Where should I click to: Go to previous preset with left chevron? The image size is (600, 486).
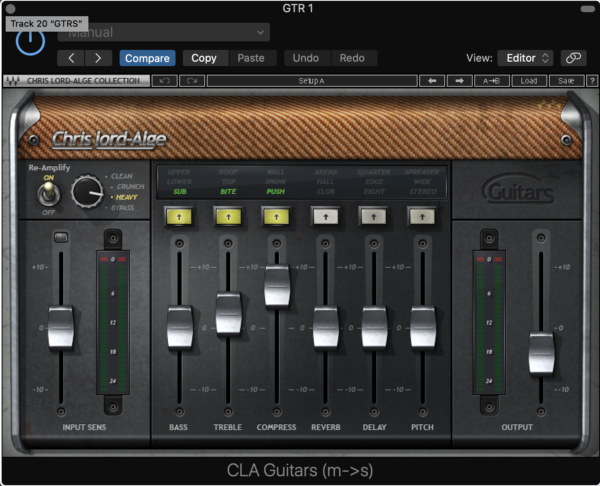pyautogui.click(x=71, y=58)
